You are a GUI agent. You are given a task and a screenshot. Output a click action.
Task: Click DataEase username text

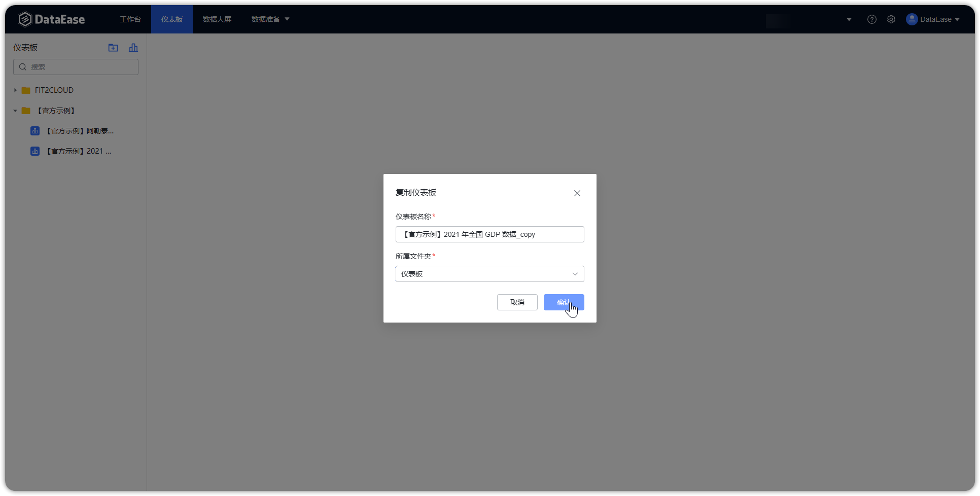[936, 19]
